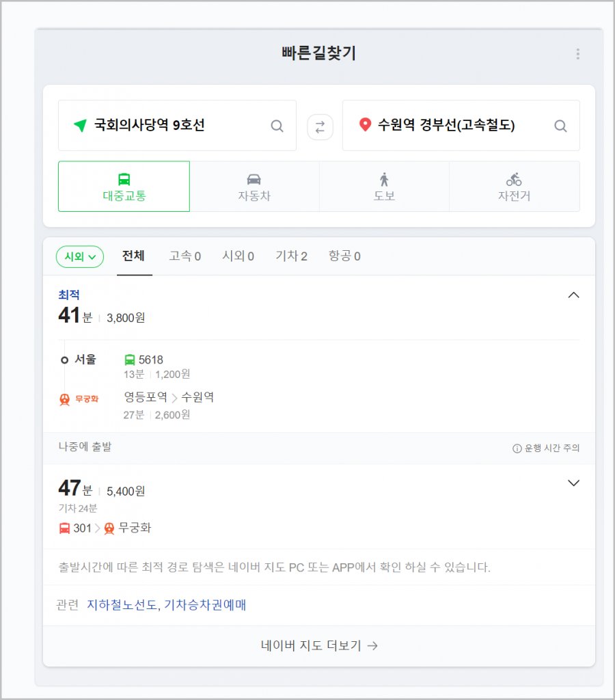The height and width of the screenshot is (700, 615).
Task: Click the search icon in destination field
Action: 560,126
